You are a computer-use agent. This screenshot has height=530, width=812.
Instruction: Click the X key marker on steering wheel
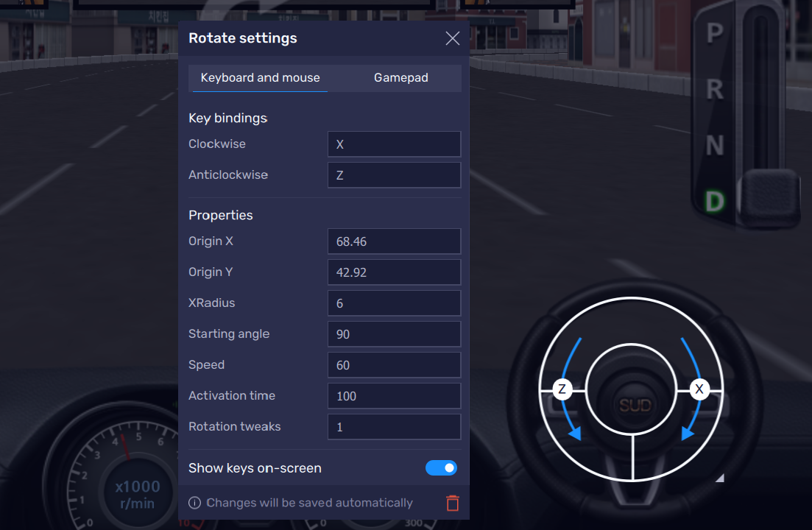click(x=699, y=389)
